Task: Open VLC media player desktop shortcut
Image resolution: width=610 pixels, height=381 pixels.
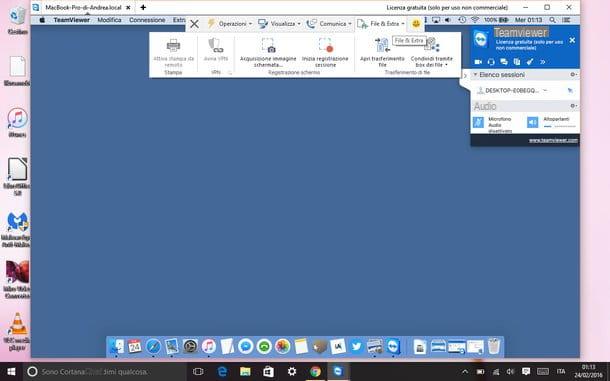Action: [17, 332]
